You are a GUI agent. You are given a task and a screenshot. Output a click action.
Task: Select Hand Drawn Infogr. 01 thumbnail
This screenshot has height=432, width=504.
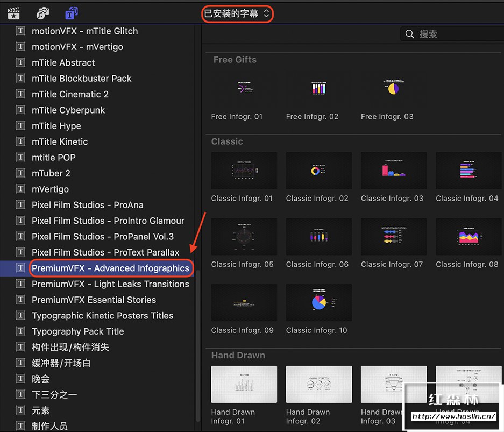244,384
